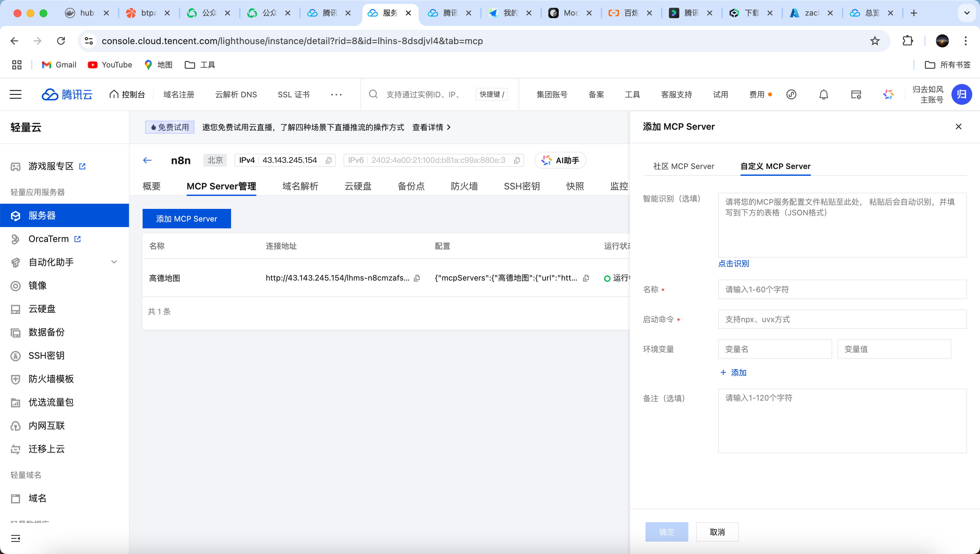Copy the 高德地图 connection address

click(417, 278)
